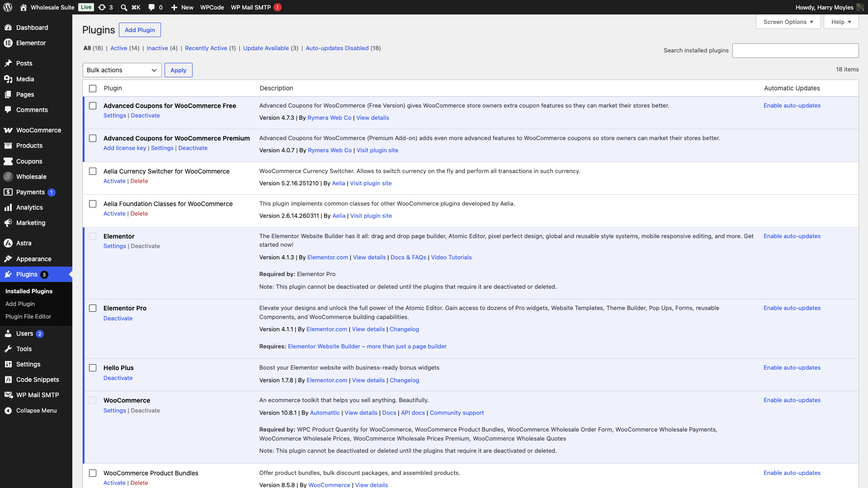868x488 pixels.
Task: Open Elementor Video Tutorials link
Action: point(451,257)
